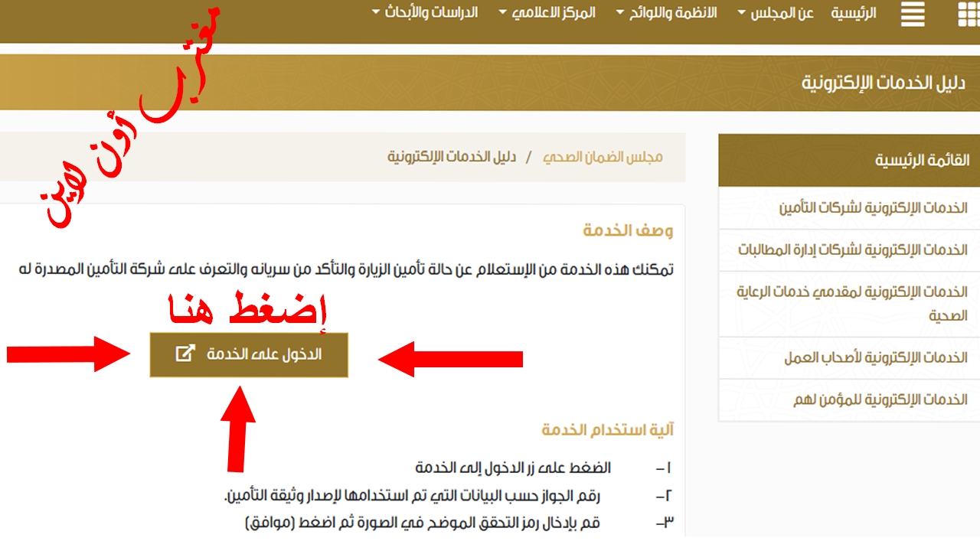This screenshot has height=551, width=980.
Task: Open مجلس الضمان الصحي breadcrumb link
Action: click(603, 158)
